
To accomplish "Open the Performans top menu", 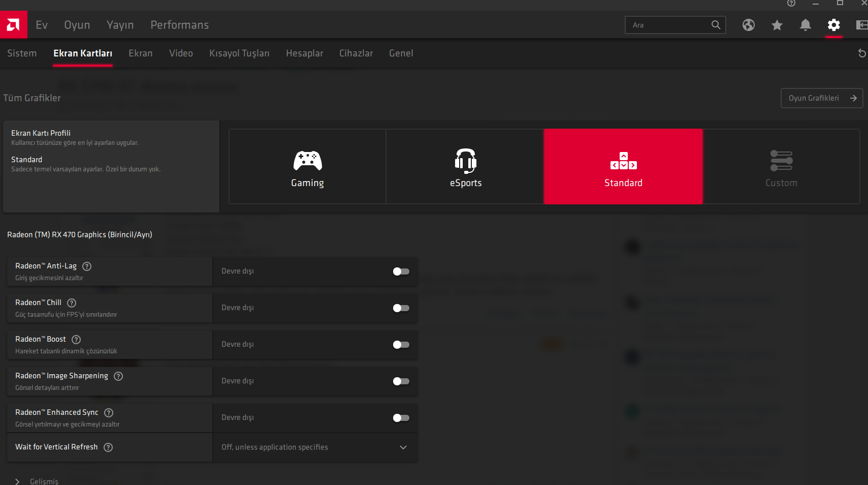I will [x=180, y=25].
